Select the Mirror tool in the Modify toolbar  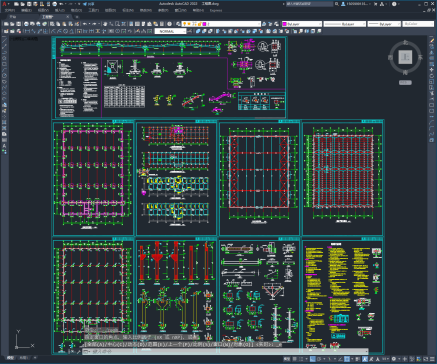point(432,52)
